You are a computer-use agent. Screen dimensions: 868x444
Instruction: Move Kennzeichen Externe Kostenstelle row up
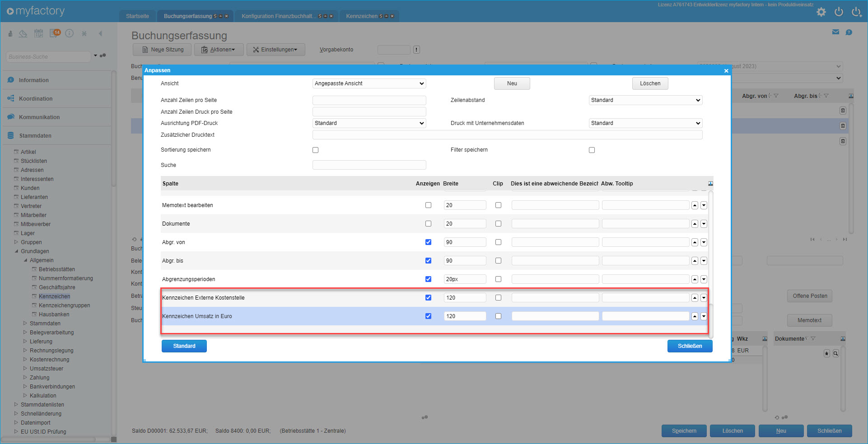[x=695, y=298]
